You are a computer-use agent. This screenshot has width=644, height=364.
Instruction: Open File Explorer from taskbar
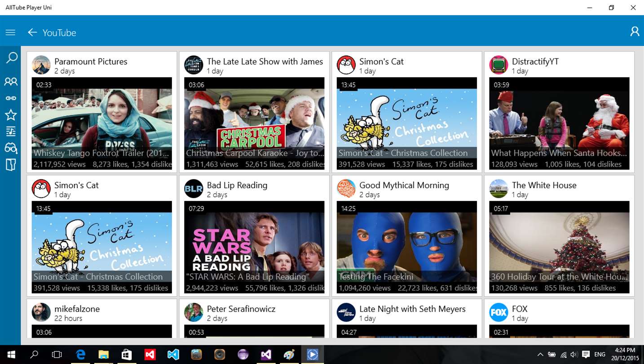(104, 355)
